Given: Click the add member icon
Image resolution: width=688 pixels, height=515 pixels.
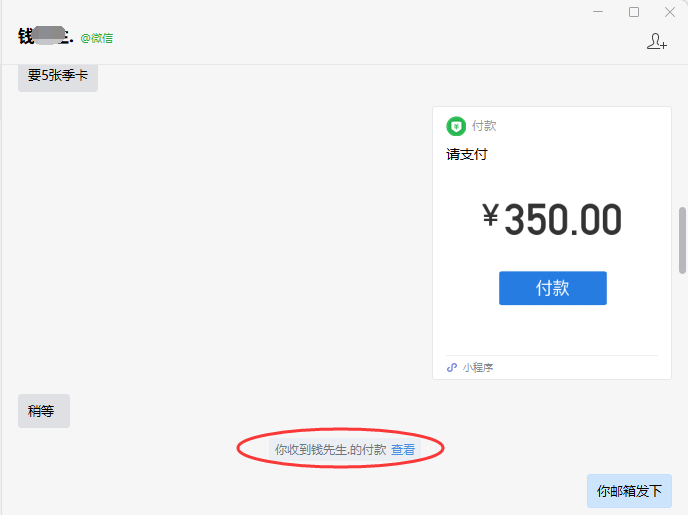Looking at the screenshot, I should click(656, 41).
